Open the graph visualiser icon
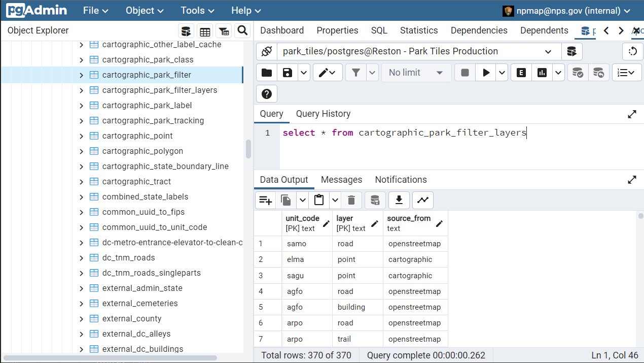Image resolution: width=644 pixels, height=363 pixels. tap(423, 200)
